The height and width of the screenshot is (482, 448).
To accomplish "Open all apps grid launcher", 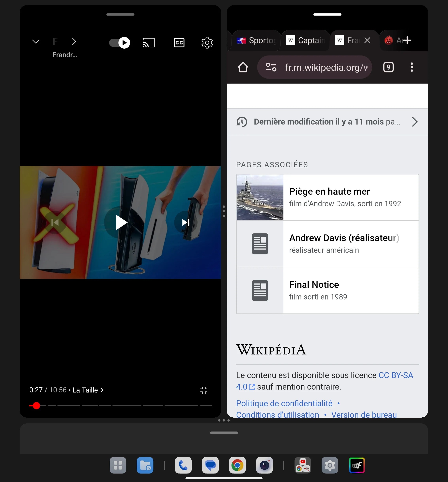I will point(118,465).
